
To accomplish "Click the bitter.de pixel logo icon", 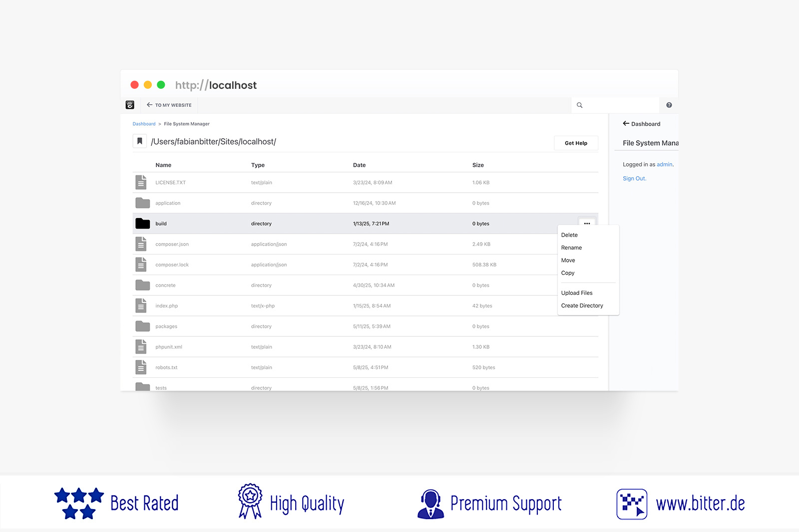I will 632,504.
